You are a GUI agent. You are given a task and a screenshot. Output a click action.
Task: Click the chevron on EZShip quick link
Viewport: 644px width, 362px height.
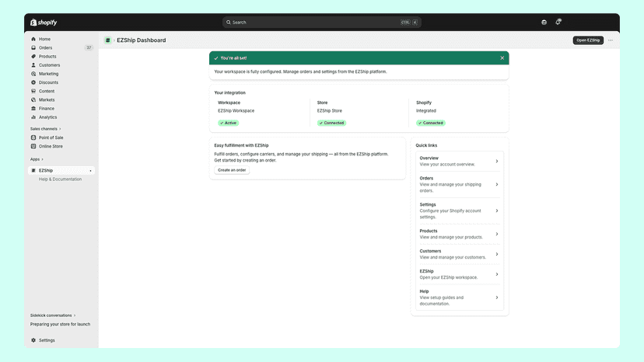tap(496, 274)
